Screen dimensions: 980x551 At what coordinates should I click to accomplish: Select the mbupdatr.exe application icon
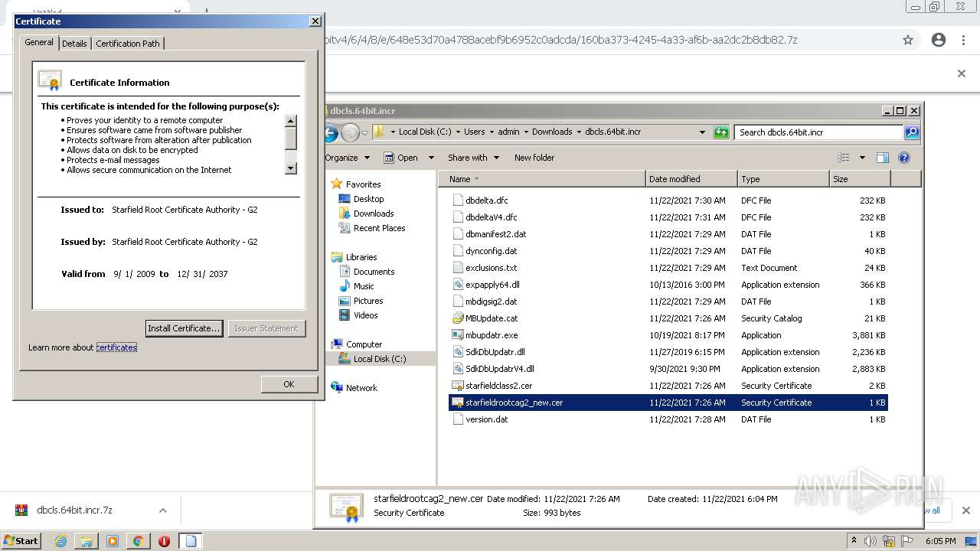click(458, 335)
